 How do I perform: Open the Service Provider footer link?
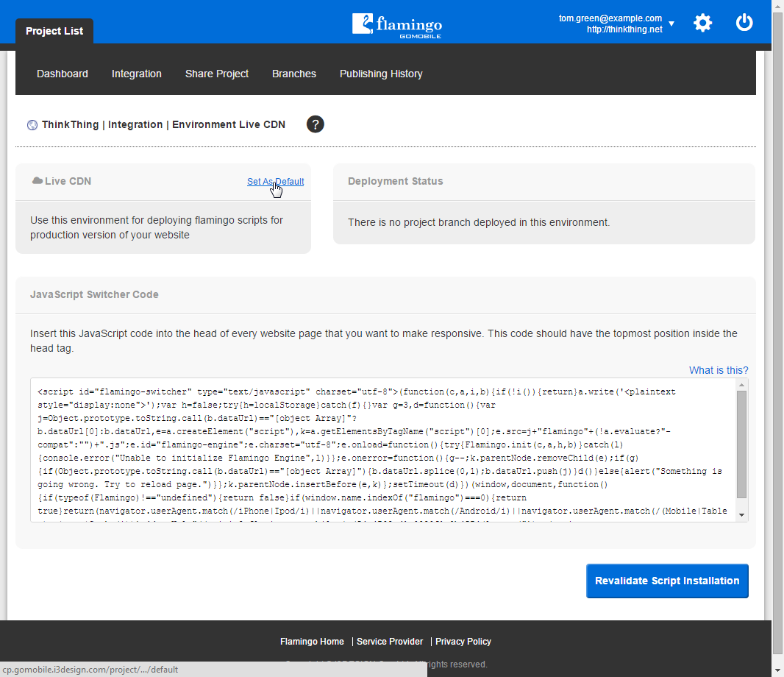[390, 642]
